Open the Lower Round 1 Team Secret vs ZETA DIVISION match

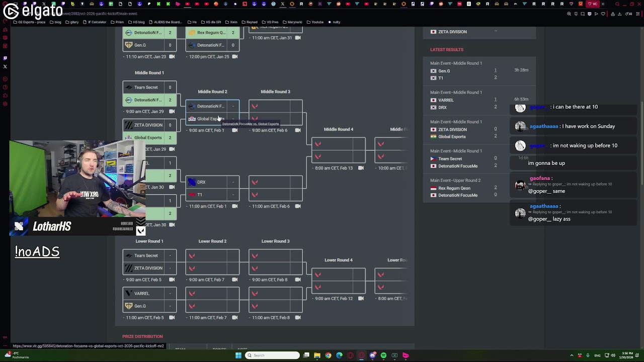[x=149, y=262]
